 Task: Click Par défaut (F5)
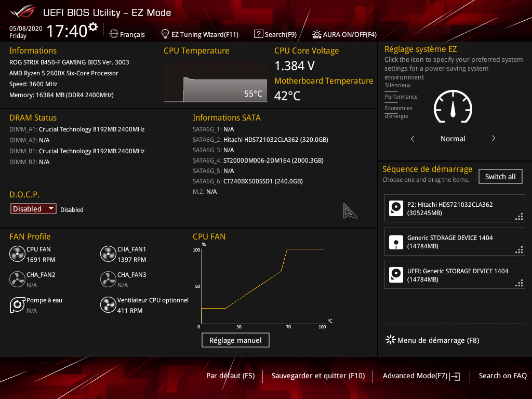point(230,376)
